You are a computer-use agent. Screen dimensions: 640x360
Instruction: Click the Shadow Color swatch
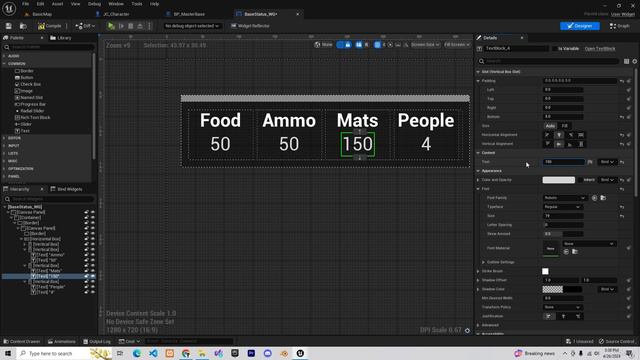[562, 289]
